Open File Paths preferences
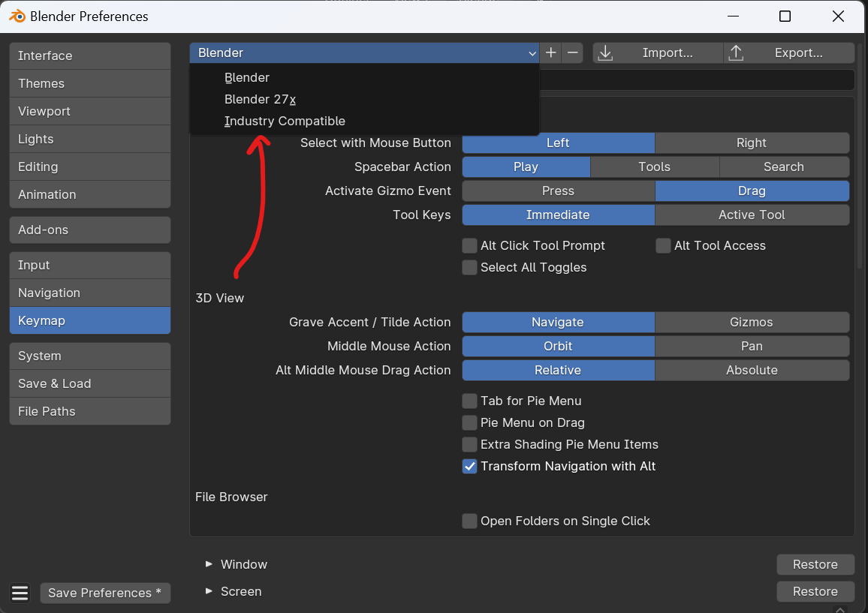This screenshot has height=613, width=868. 89,411
